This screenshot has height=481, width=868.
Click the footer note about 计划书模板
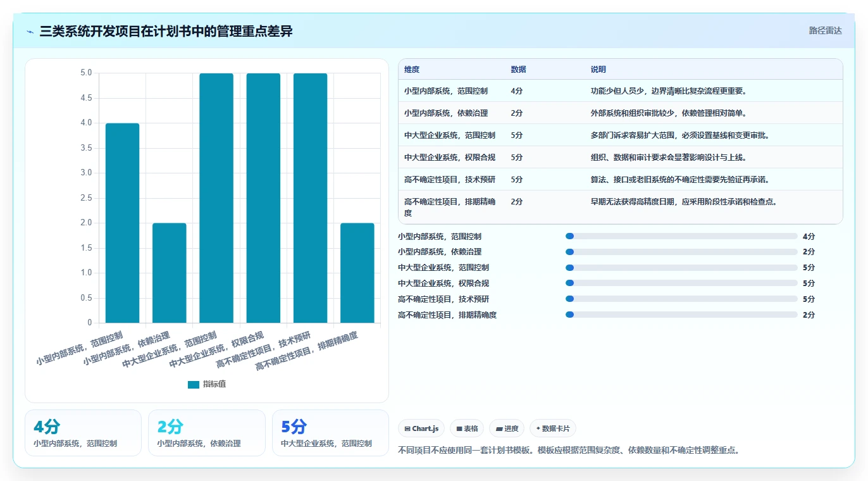tap(569, 451)
